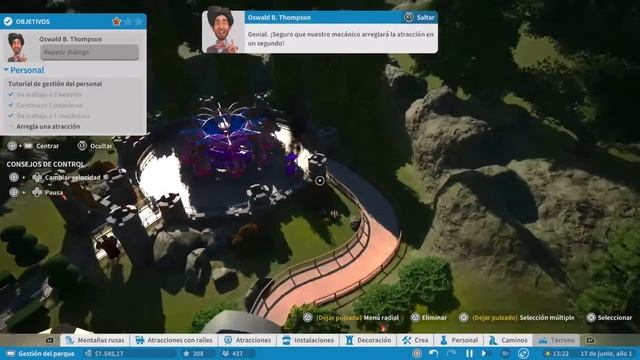Click Ocultar to hide the objectives
The width and height of the screenshot is (640, 360).
click(x=100, y=146)
